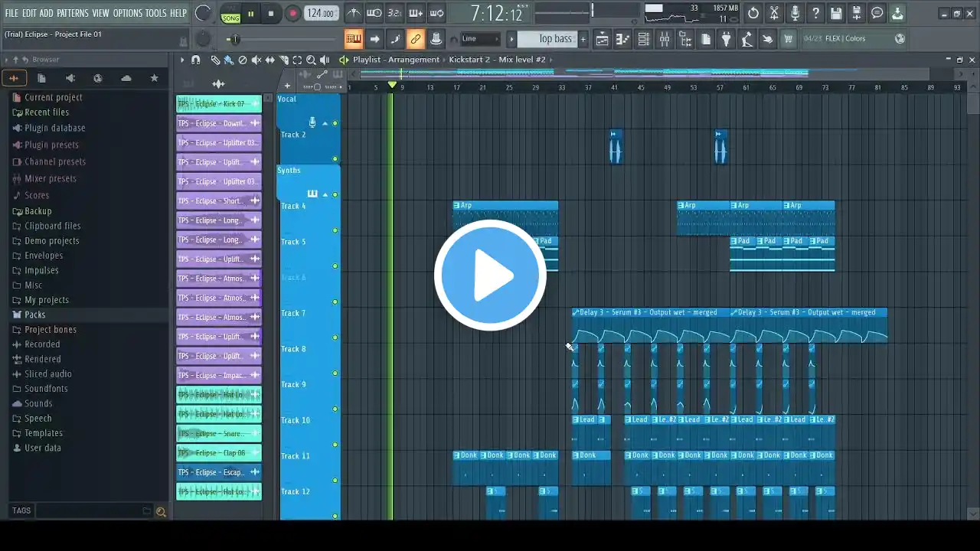Select the Paint brush tool in playlist

228,60
